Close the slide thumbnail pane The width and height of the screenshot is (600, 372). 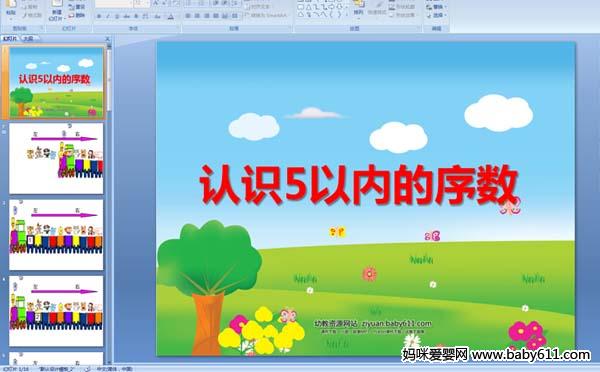pyautogui.click(x=108, y=39)
